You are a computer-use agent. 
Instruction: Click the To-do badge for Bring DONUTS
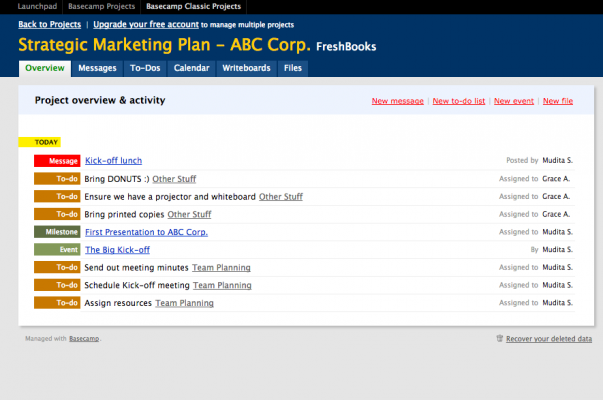tap(57, 178)
